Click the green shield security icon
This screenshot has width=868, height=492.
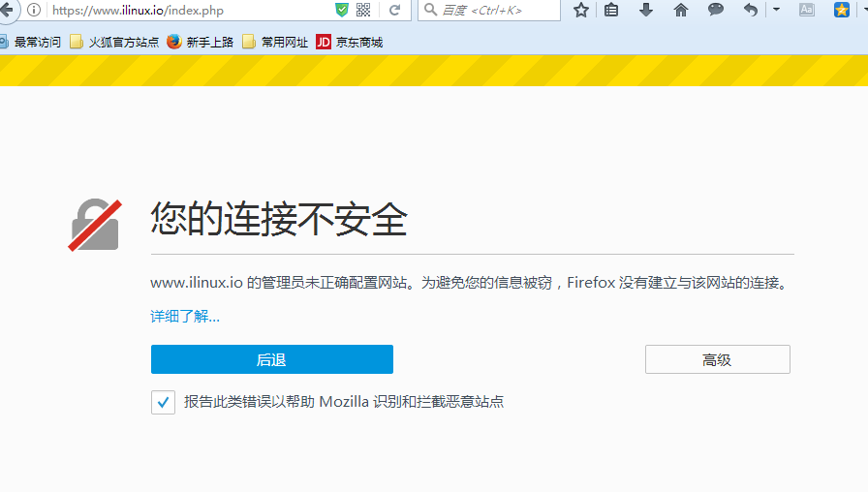[342, 10]
